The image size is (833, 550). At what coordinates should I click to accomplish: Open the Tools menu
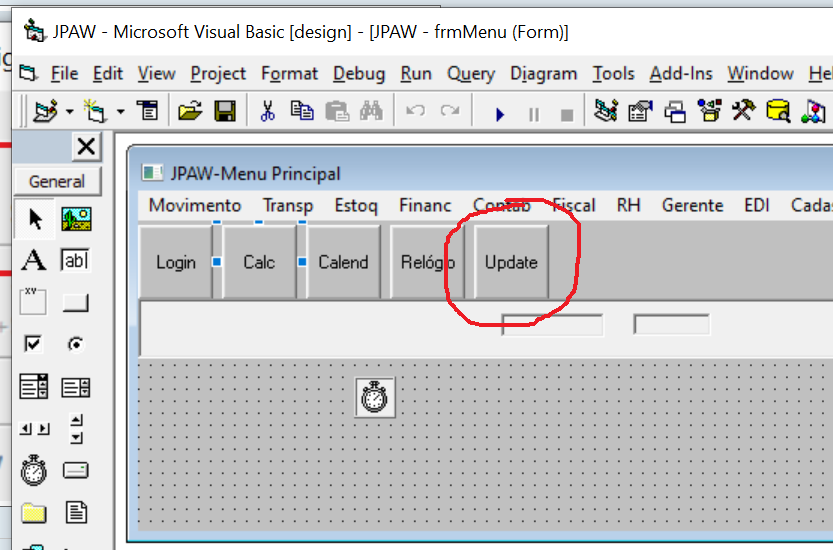tap(614, 73)
